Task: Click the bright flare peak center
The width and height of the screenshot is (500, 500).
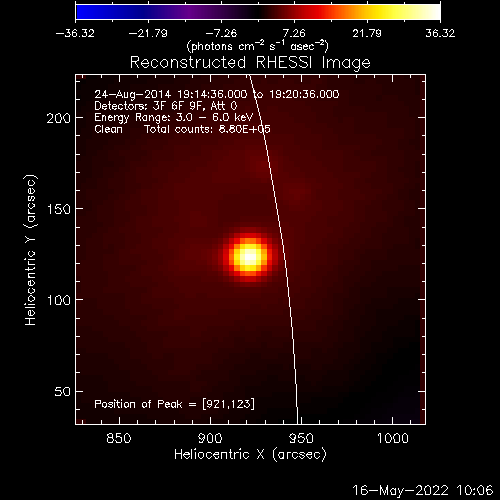Action: click(249, 256)
